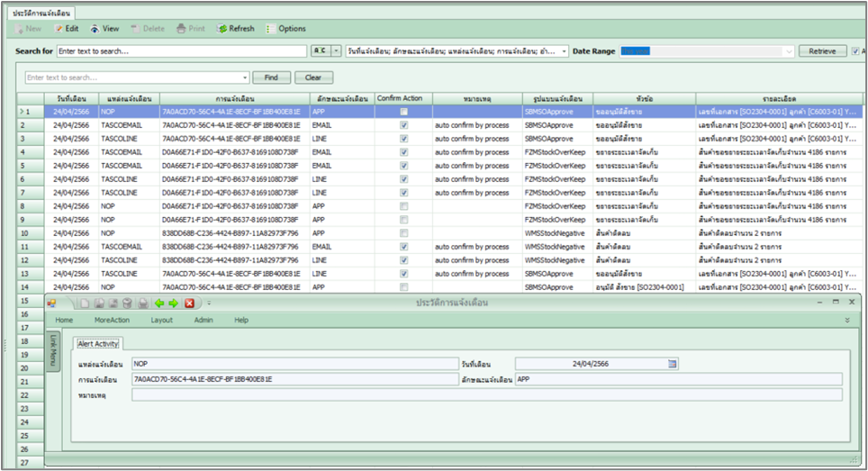The image size is (868, 471).
Task: Open the search fields dropdown list
Action: pyautogui.click(x=564, y=51)
